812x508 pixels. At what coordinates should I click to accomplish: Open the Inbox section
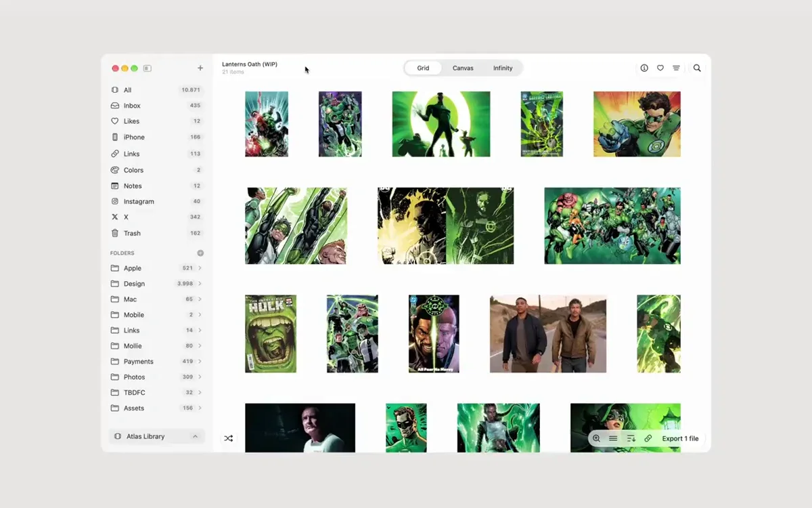point(156,106)
